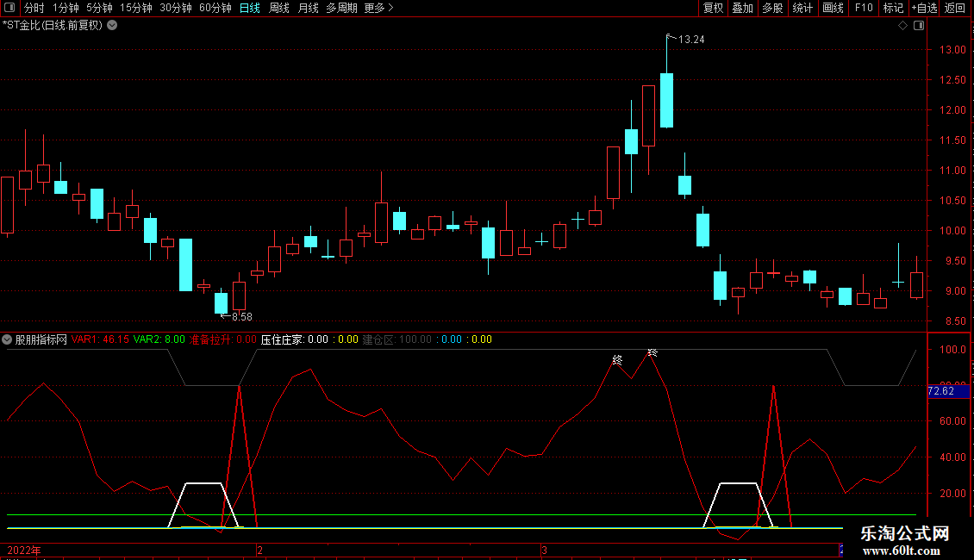
Task: Click VAR2: 8.00 indicator value
Action: [159, 339]
